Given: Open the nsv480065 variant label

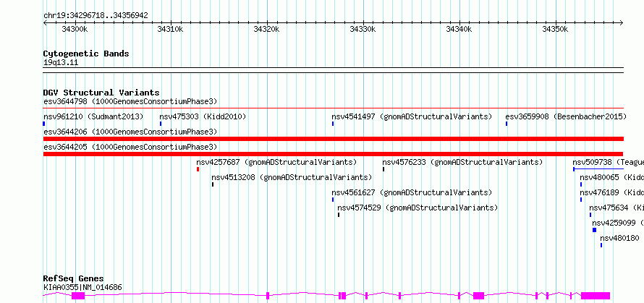Looking at the screenshot, I should click(x=611, y=177).
